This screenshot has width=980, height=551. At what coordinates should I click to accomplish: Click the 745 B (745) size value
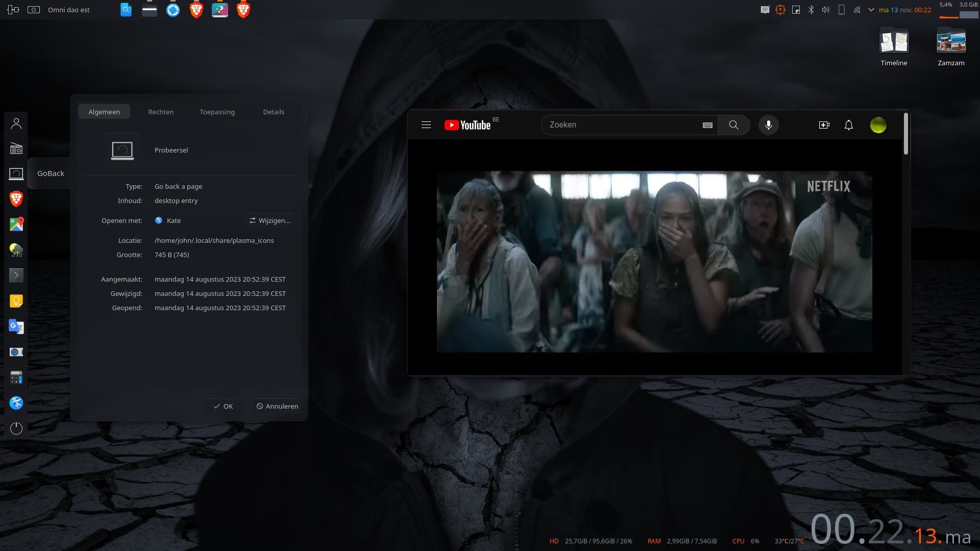click(172, 255)
